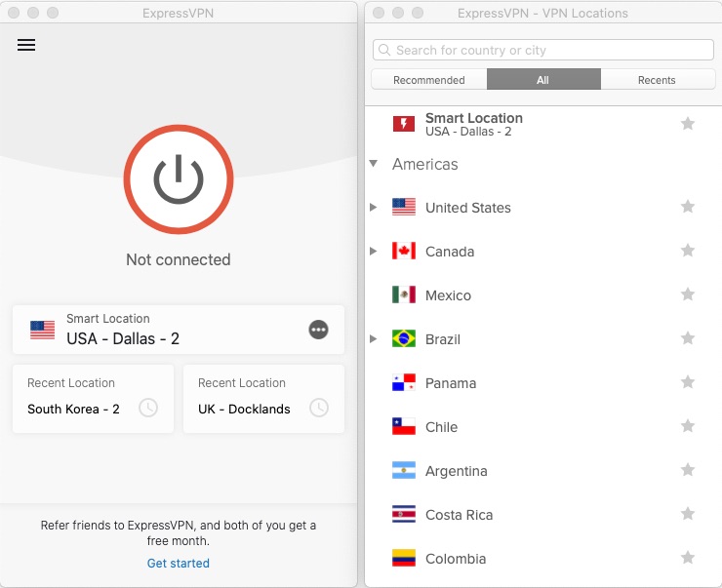Select recent location South Korea - 2
Screen dimensions: 722x588
pos(93,399)
